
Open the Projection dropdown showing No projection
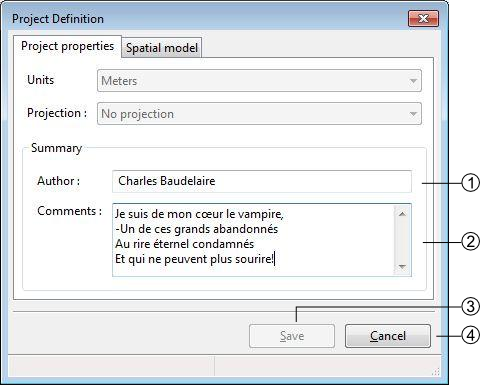(259, 114)
